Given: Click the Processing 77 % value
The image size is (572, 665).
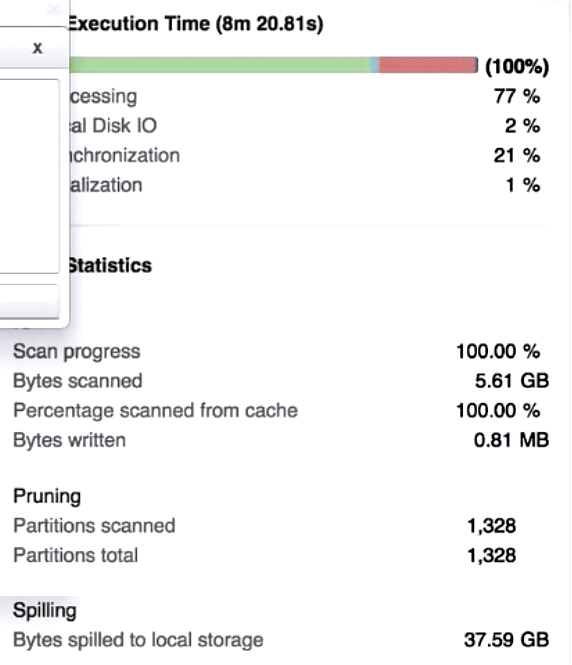Looking at the screenshot, I should 517,96.
